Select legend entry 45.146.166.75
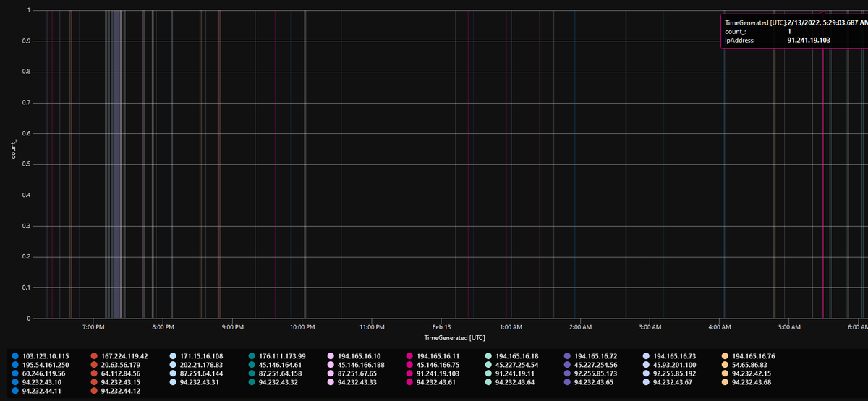This screenshot has height=401, width=868. 433,365
